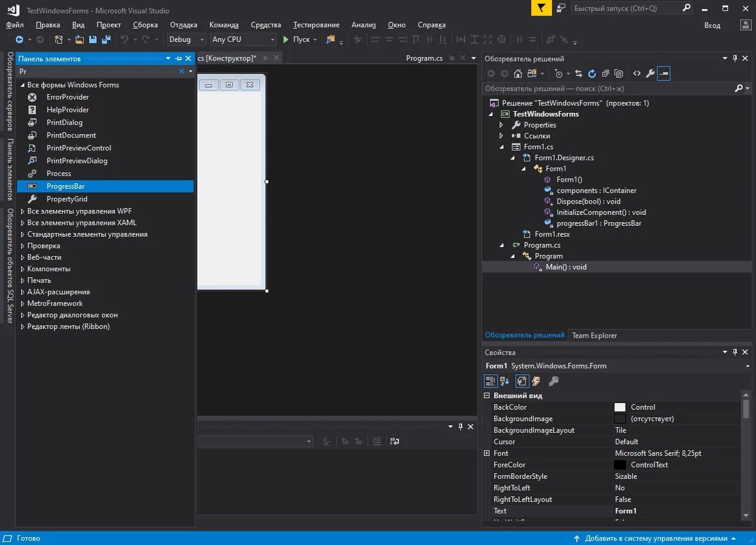The image size is (756, 545).
Task: Click the Refresh icon in Solution Explorer
Action: [x=592, y=73]
